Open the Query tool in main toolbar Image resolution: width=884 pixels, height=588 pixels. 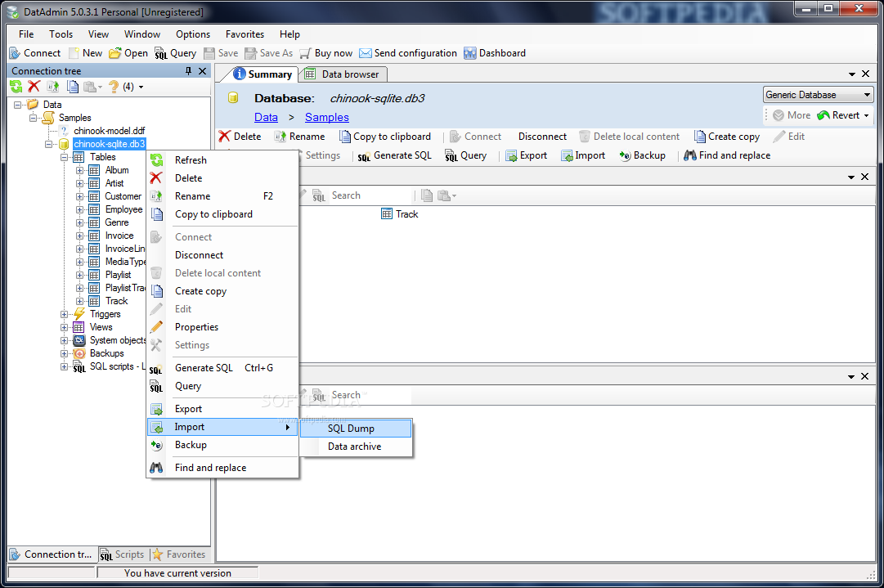coord(176,53)
